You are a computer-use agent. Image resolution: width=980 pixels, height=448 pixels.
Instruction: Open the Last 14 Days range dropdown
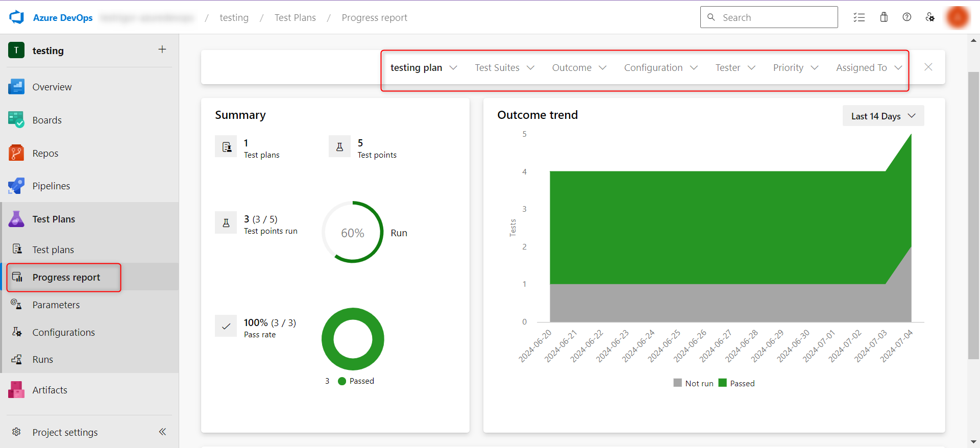pyautogui.click(x=883, y=116)
